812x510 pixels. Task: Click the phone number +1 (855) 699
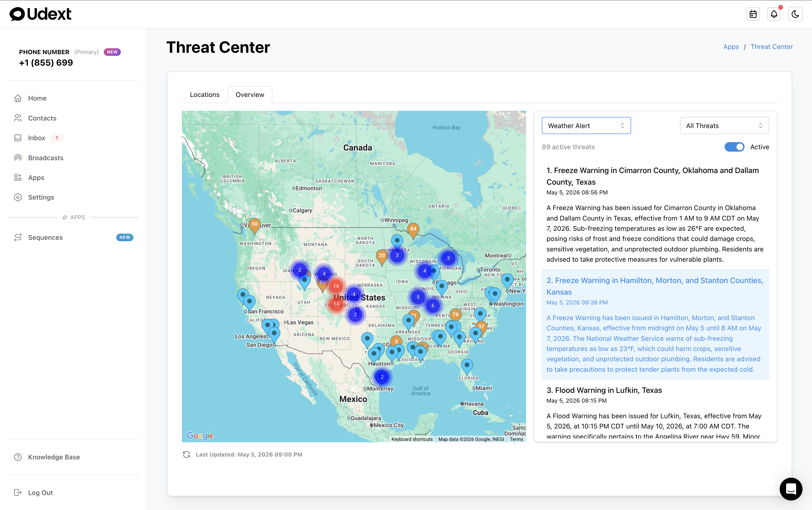(46, 63)
